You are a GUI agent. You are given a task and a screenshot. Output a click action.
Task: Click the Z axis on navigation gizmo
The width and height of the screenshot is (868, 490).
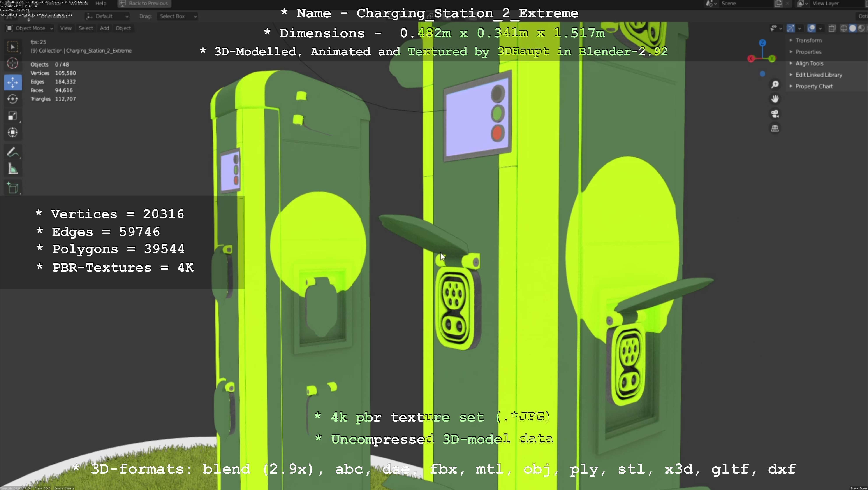pyautogui.click(x=762, y=43)
